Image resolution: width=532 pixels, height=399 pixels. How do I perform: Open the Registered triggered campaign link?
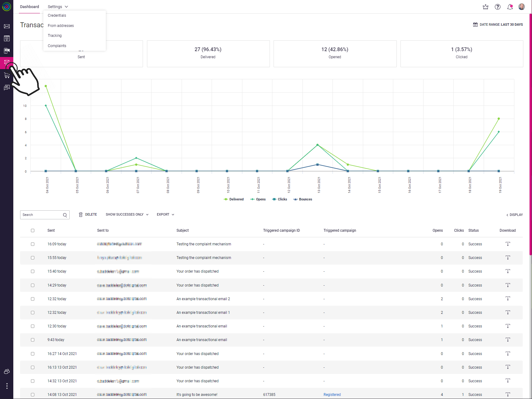pyautogui.click(x=332, y=395)
